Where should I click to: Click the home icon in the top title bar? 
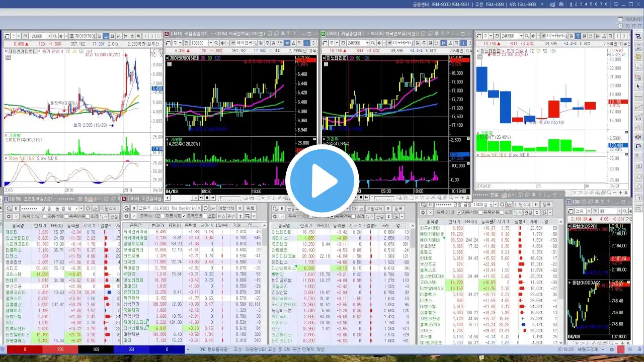(x=561, y=4)
